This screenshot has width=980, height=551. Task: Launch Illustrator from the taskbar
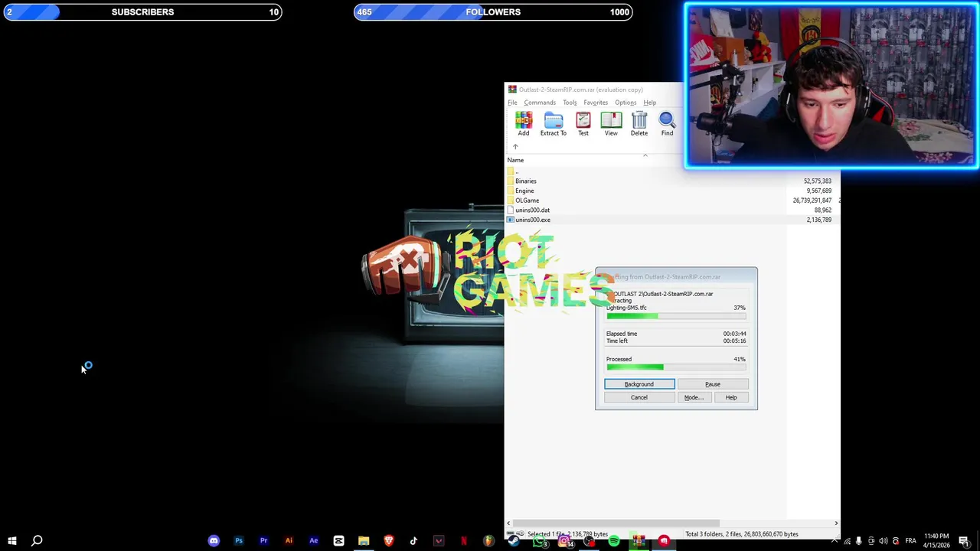pos(289,541)
